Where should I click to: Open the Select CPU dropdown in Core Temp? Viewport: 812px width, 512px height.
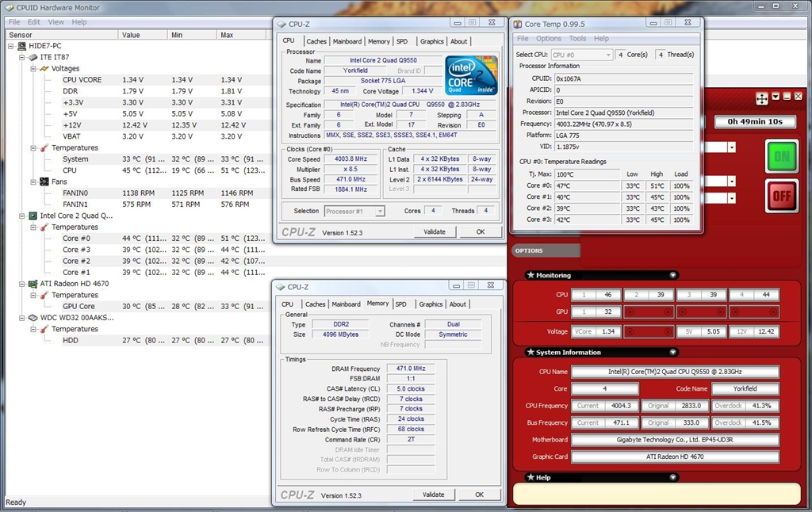coord(607,55)
